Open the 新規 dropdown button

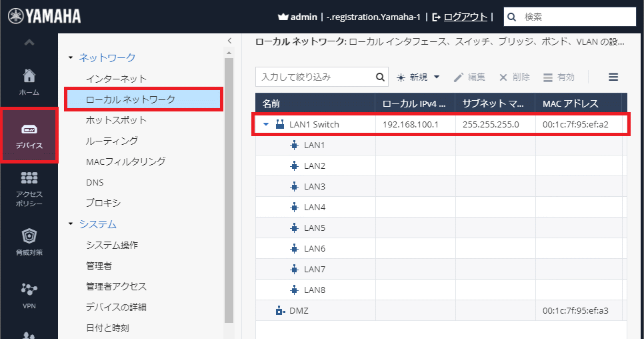pyautogui.click(x=419, y=77)
